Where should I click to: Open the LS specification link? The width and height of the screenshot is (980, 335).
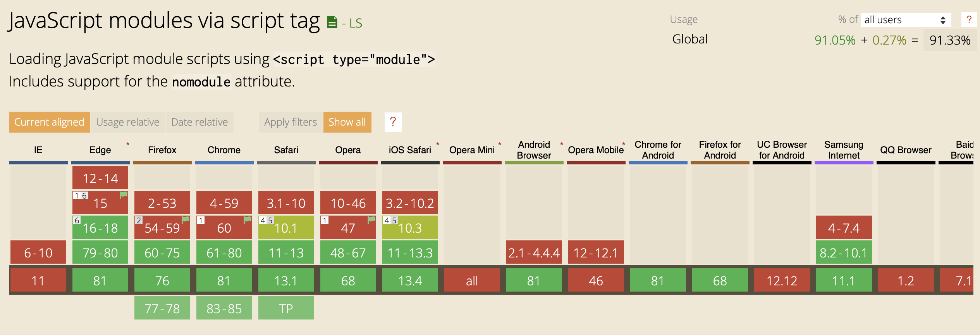355,23
